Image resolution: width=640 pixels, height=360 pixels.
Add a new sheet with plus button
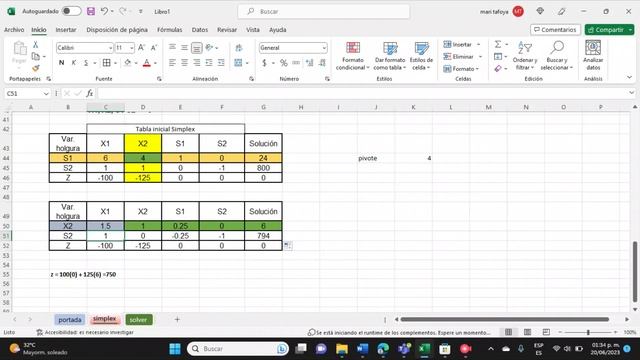pyautogui.click(x=177, y=320)
